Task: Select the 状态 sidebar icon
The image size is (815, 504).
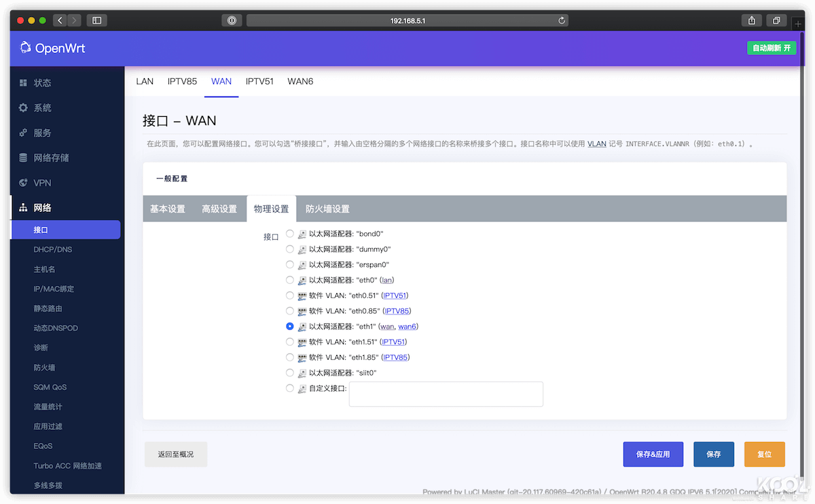Action: coord(22,82)
